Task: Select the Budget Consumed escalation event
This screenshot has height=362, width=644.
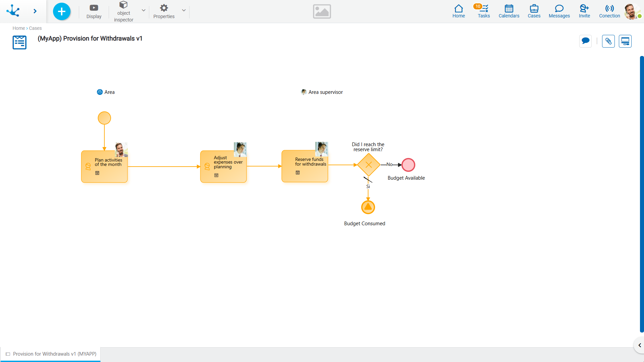Action: point(368,207)
